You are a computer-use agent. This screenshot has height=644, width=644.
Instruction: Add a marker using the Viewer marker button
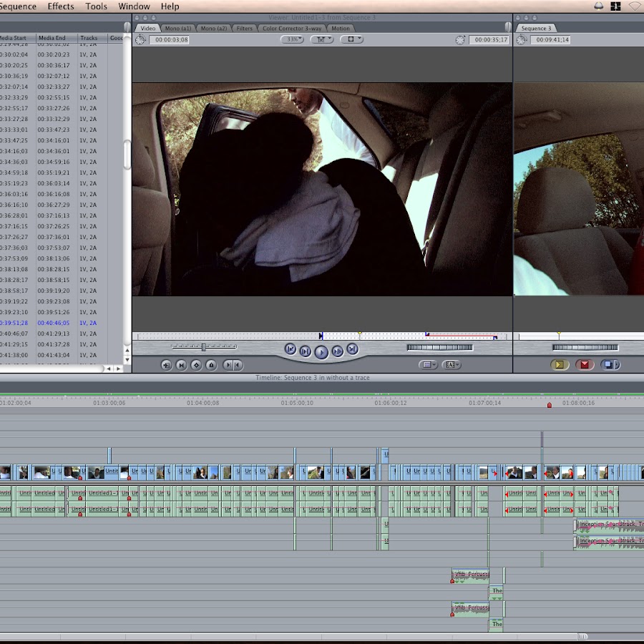211,365
